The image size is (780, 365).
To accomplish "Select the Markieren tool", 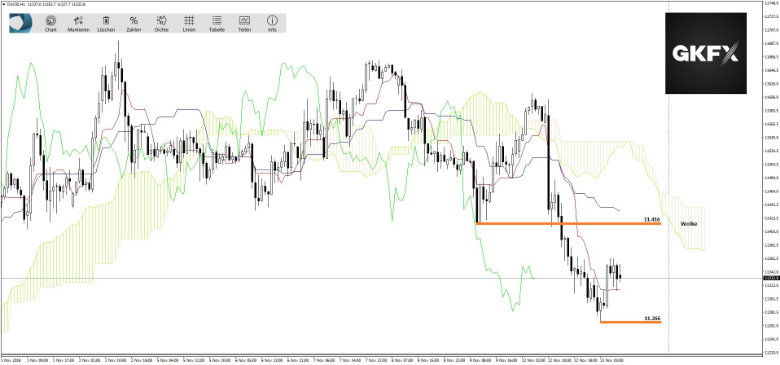I will click(x=78, y=23).
